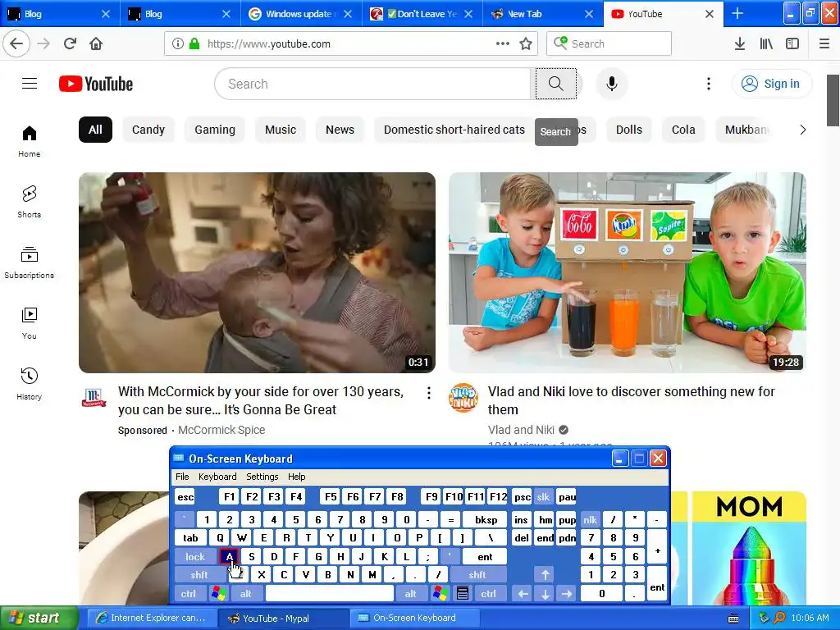Open the McCormick video thumbnail

click(257, 272)
